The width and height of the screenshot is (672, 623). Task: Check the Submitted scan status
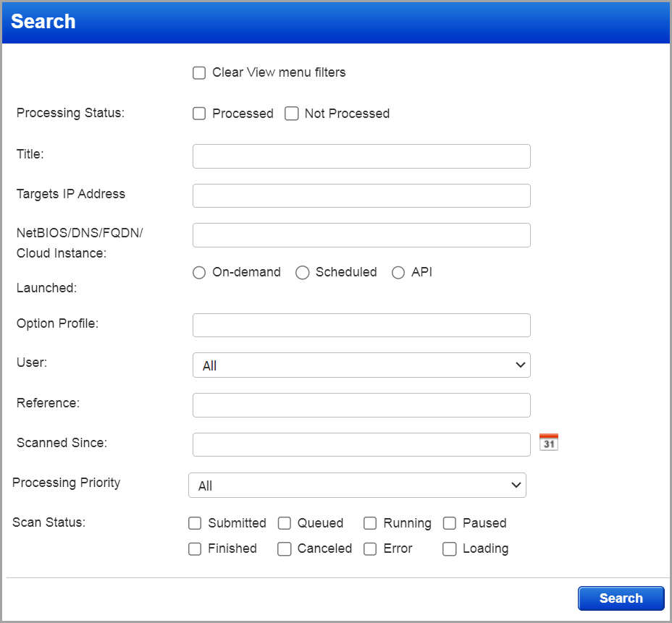[x=195, y=523]
